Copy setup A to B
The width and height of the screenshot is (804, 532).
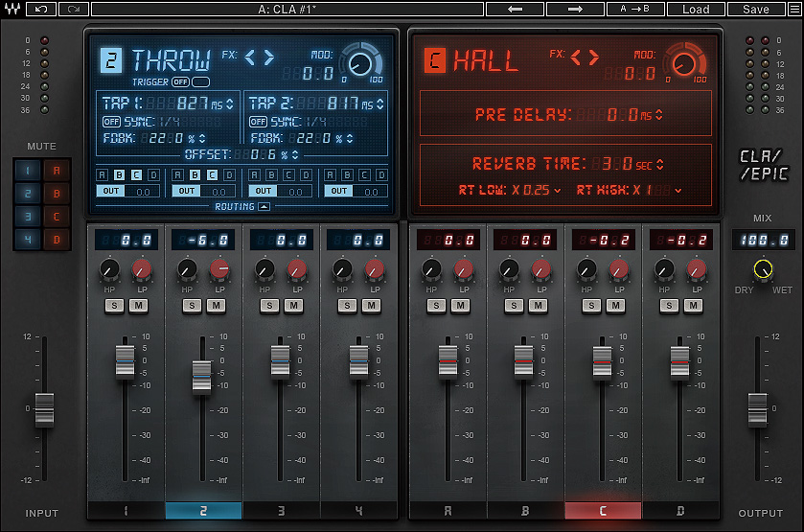click(x=635, y=9)
